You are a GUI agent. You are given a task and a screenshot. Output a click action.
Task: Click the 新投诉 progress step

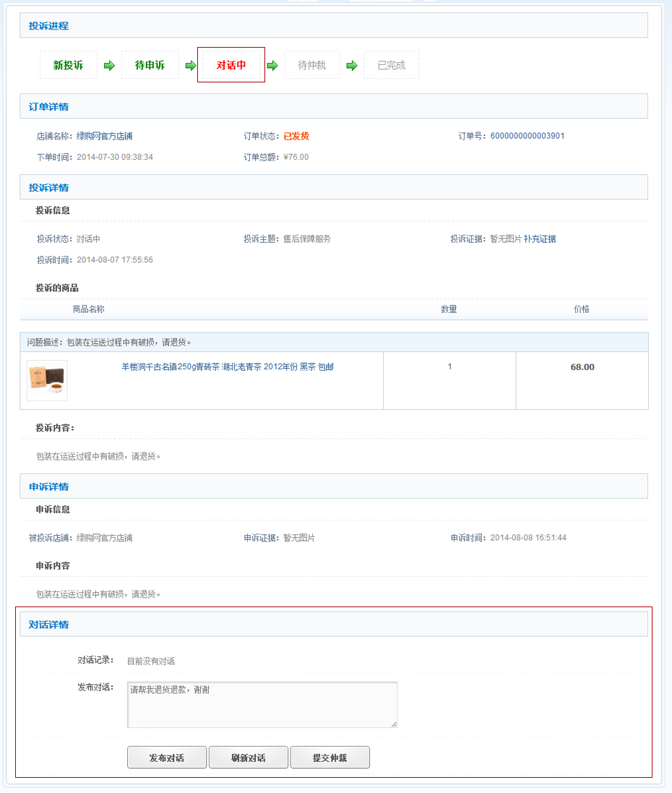click(68, 65)
